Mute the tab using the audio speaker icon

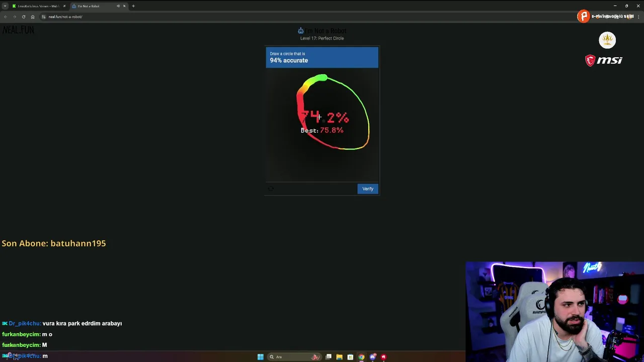tap(118, 6)
